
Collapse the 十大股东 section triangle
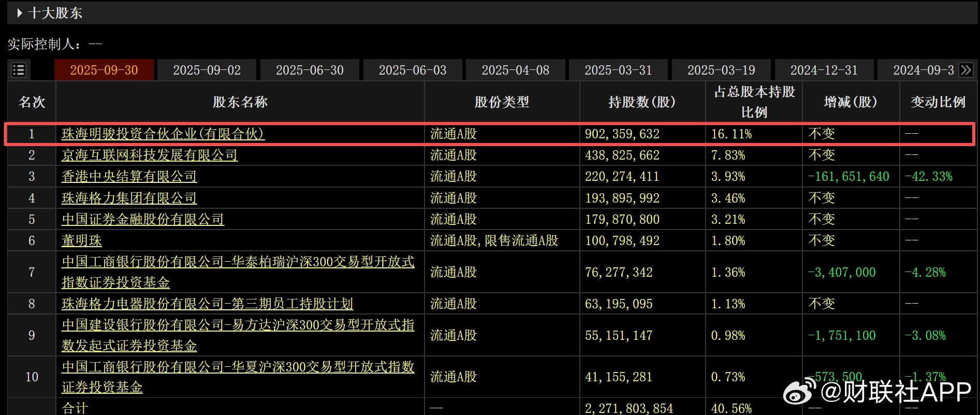[19, 13]
